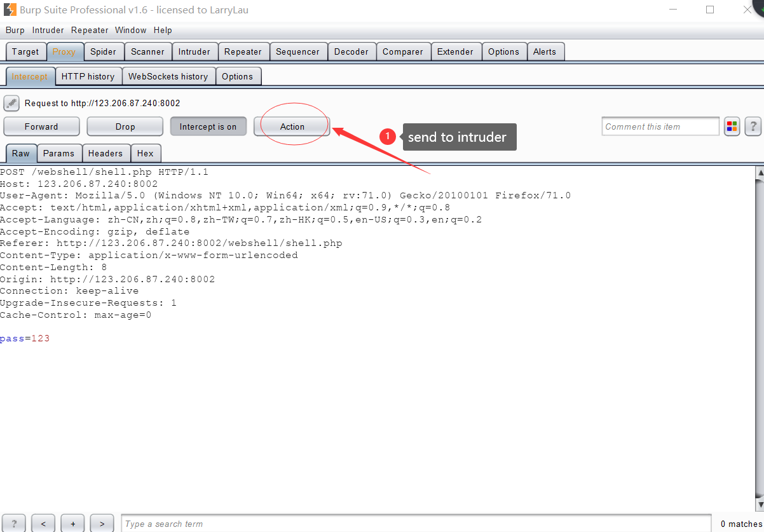
Task: Click the Content-Length: 8 line
Action: point(53,268)
